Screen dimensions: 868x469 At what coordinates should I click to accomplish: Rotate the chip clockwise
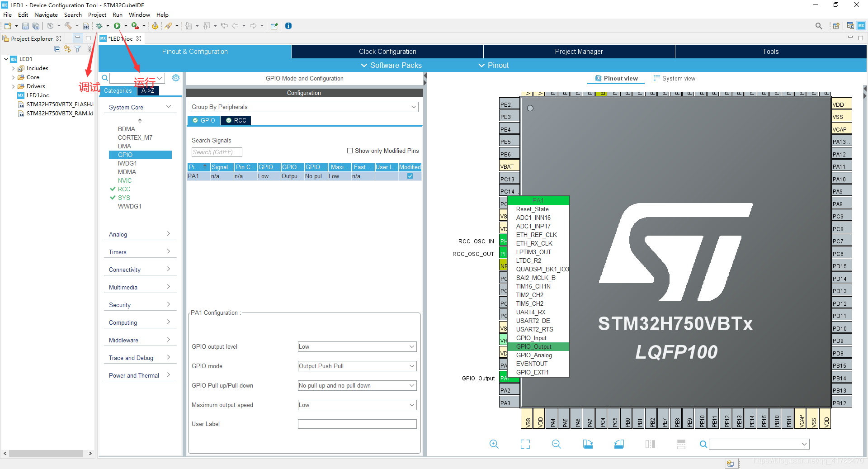click(x=588, y=444)
